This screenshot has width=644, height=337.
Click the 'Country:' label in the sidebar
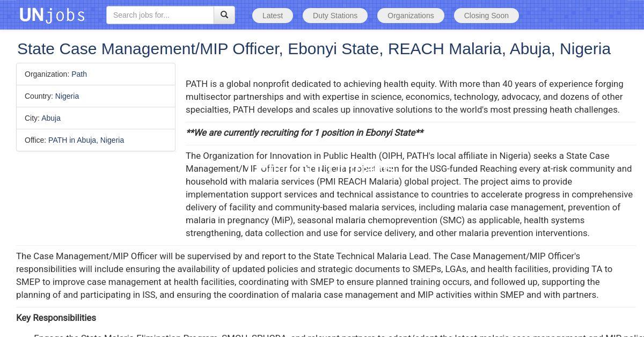coord(39,96)
